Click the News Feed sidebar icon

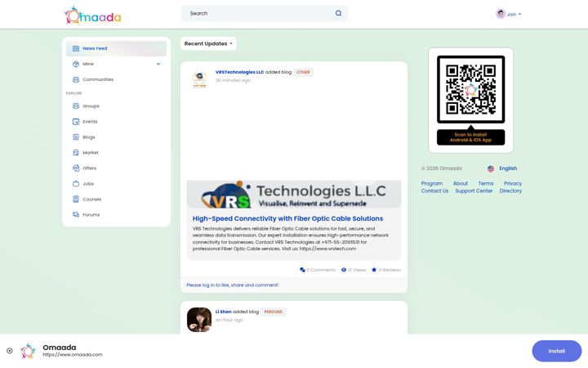pos(76,48)
